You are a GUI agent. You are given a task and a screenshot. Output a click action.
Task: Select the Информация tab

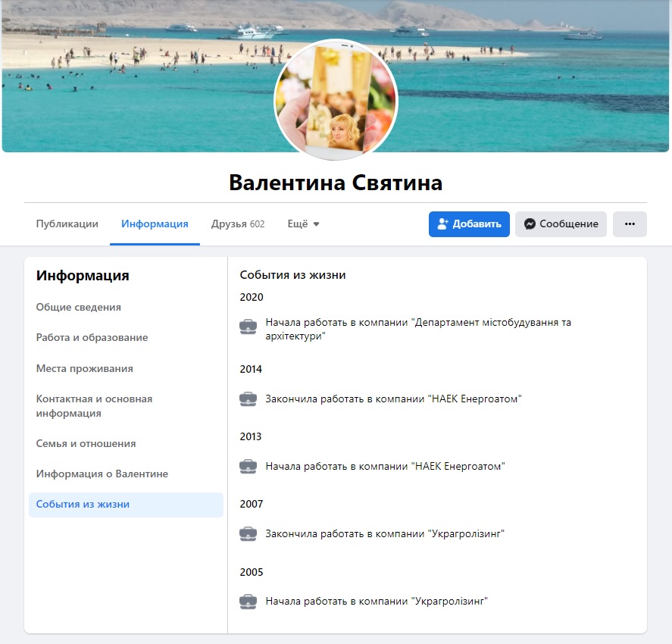(155, 224)
